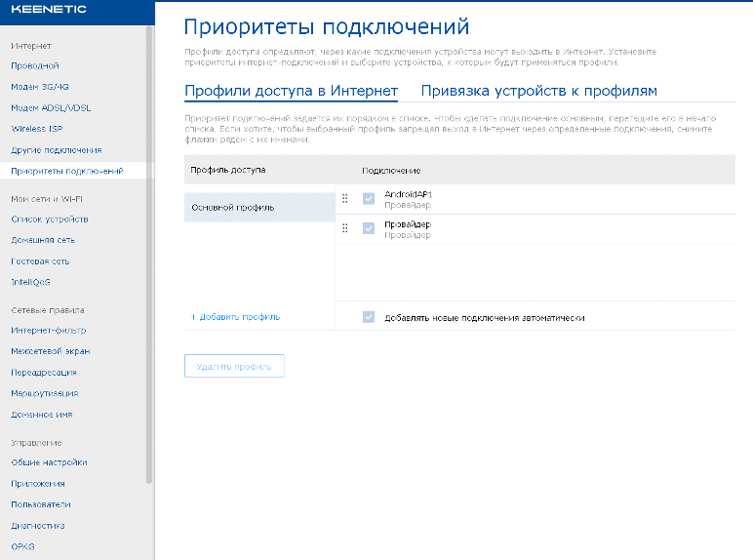The height and width of the screenshot is (560, 753).
Task: Open the Доменное имя page
Action: [x=42, y=415]
